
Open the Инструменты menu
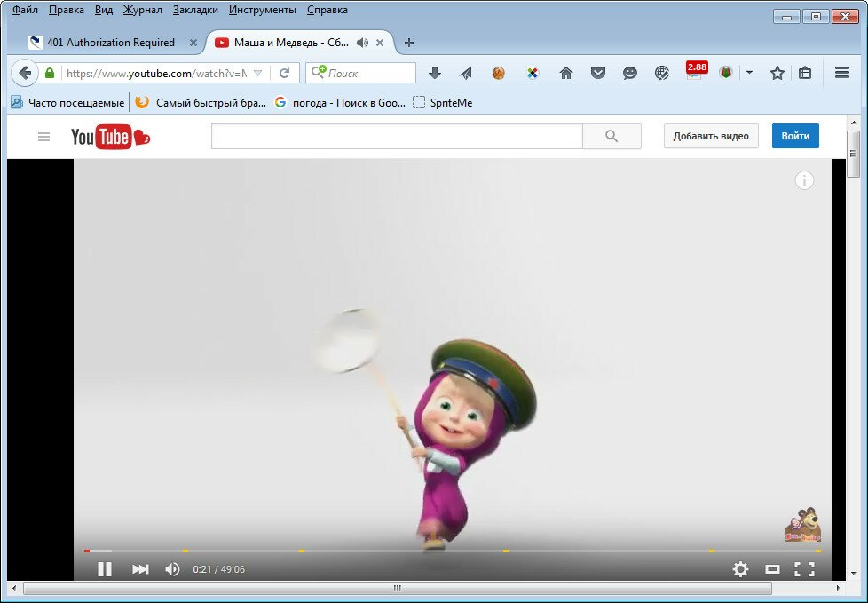pos(263,10)
